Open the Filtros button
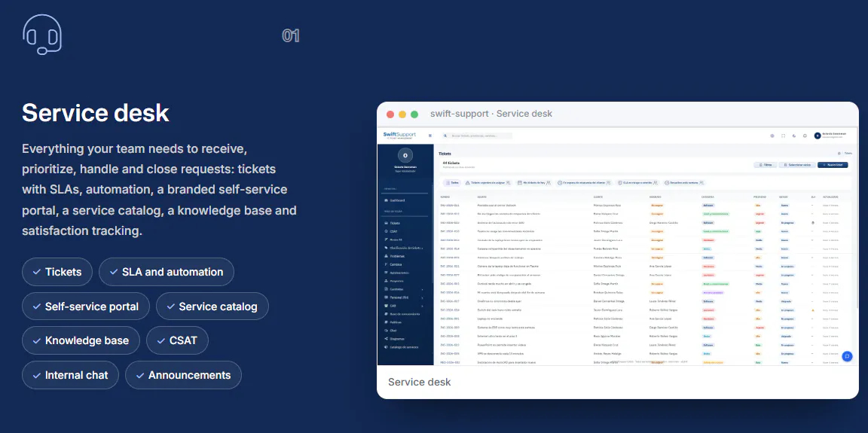Image resolution: width=868 pixels, height=433 pixels. coord(766,165)
